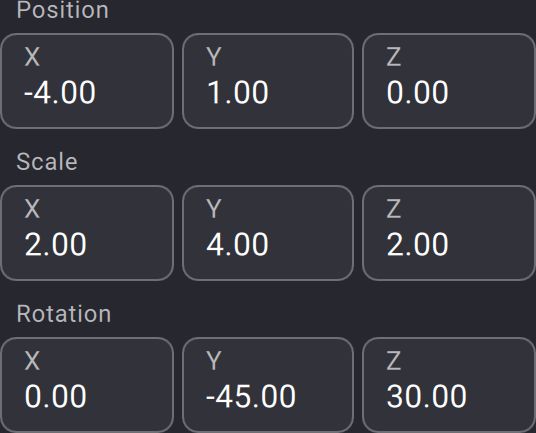The image size is (536, 433).
Task: Click the X axis label in Position row
Action: (x=32, y=56)
